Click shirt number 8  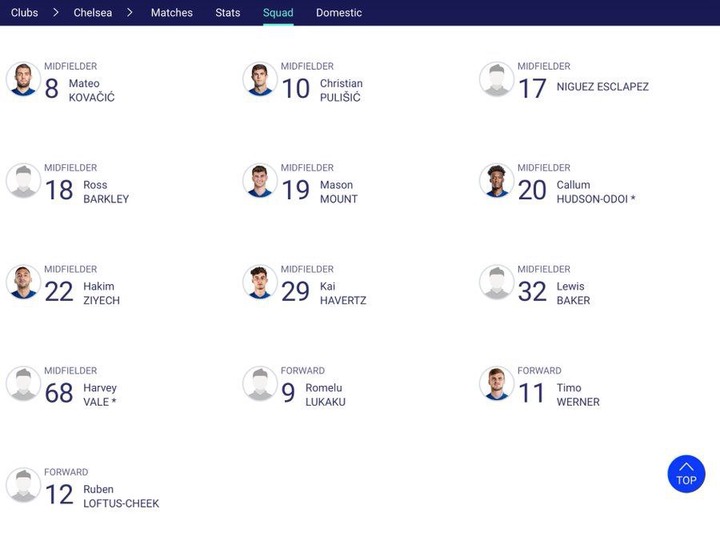51,89
